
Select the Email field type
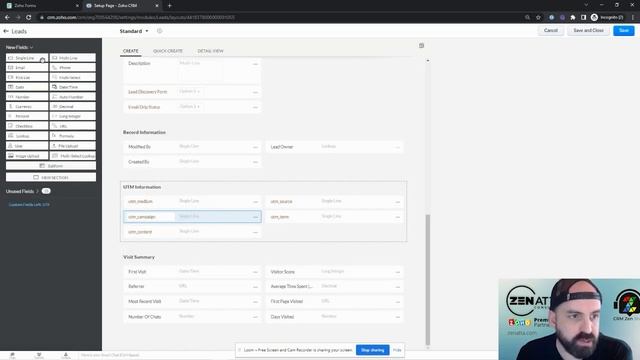27,67
